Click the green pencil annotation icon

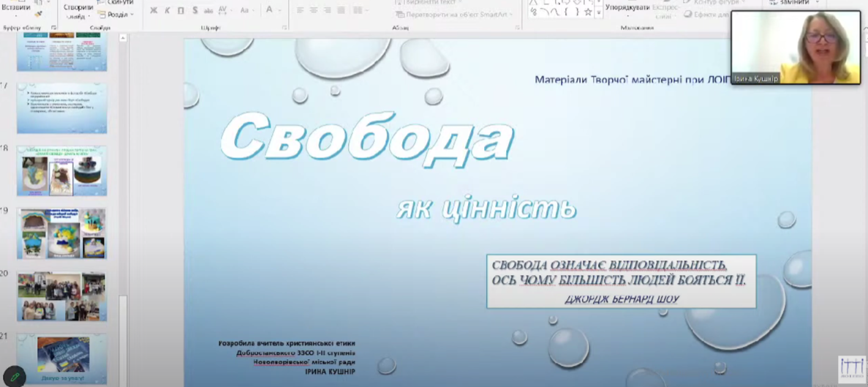[x=15, y=377]
